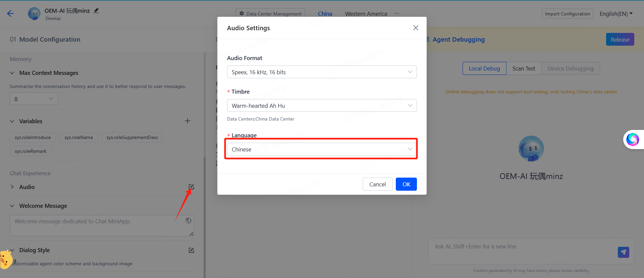The width and height of the screenshot is (644, 278).
Task: Expand the Audio section
Action: 12,187
